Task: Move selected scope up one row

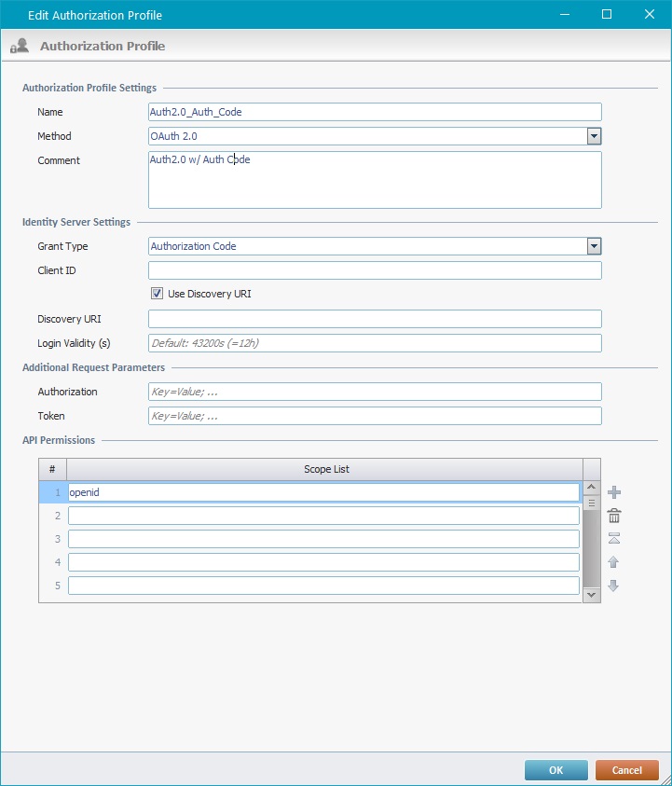Action: 614,562
